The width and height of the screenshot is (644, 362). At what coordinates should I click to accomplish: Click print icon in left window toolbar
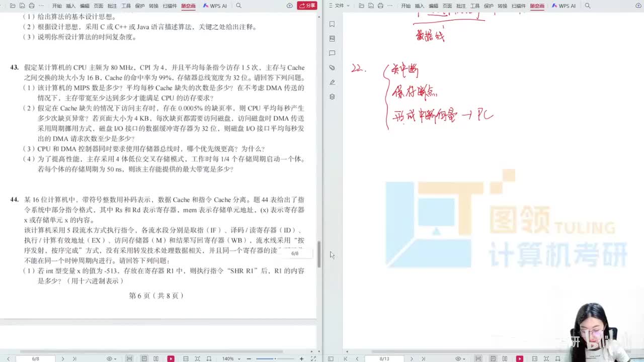[32, 6]
